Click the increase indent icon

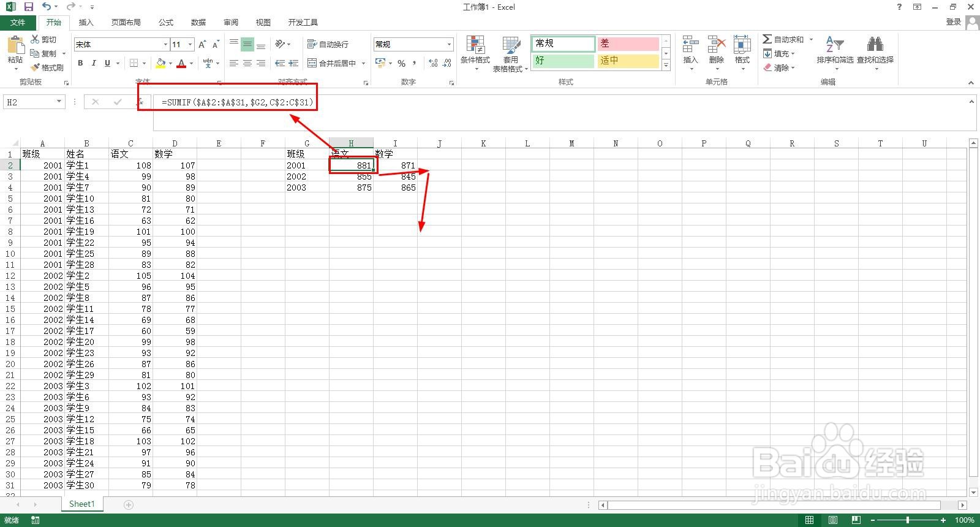(x=293, y=63)
